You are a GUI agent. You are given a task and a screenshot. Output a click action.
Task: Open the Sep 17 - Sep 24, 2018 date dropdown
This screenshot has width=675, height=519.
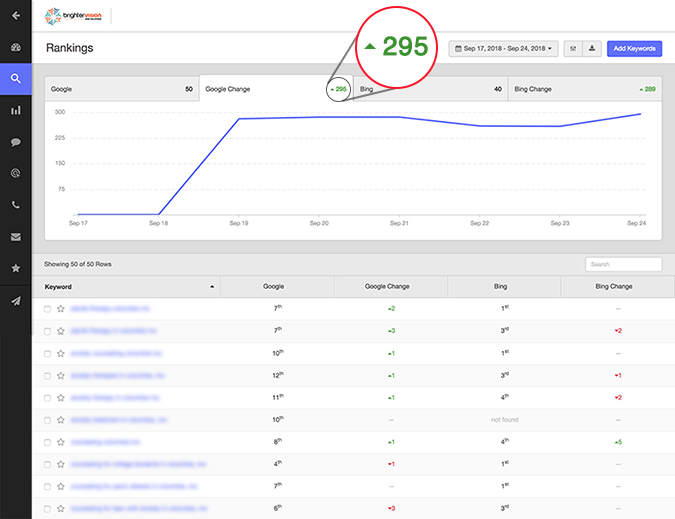pos(503,49)
